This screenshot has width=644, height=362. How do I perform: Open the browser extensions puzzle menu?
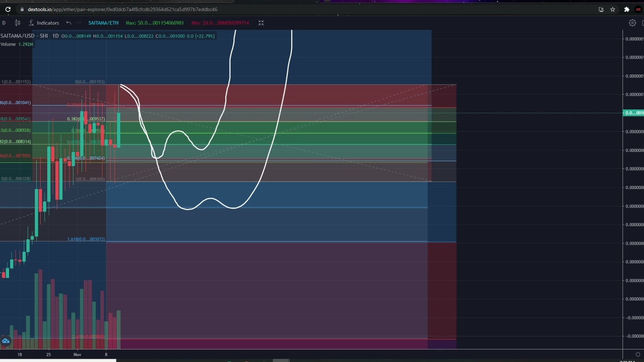click(626, 9)
